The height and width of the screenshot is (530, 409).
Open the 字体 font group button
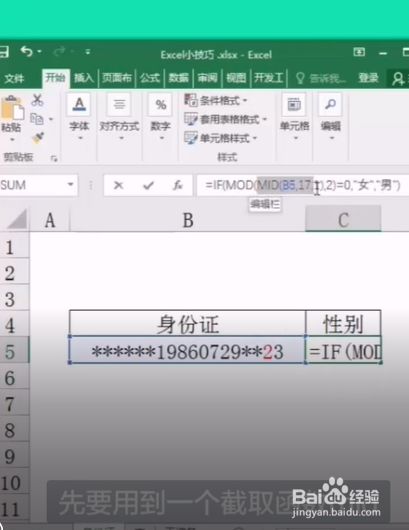(79, 117)
